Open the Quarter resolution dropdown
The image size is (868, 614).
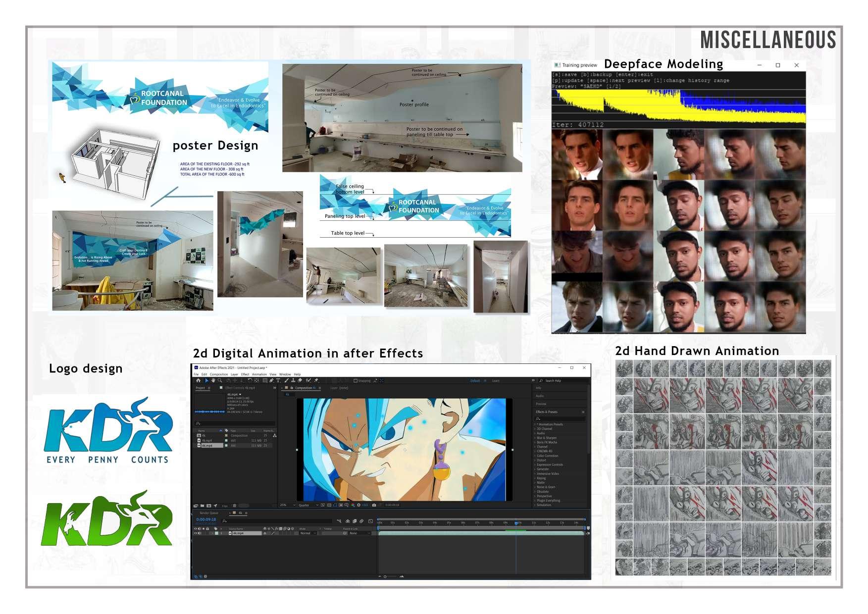[308, 505]
